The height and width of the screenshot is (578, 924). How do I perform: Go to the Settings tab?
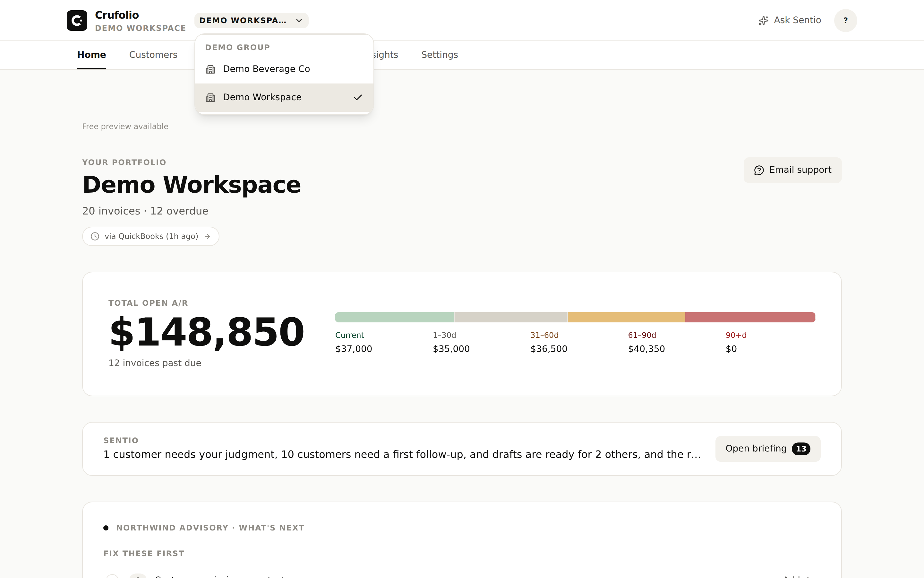[x=440, y=55]
